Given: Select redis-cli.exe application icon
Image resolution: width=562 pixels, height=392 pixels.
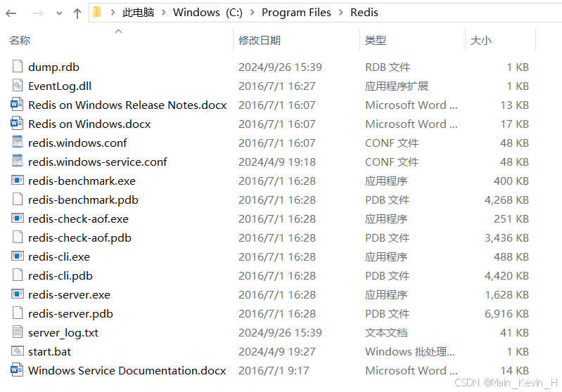Looking at the screenshot, I should click(x=18, y=256).
